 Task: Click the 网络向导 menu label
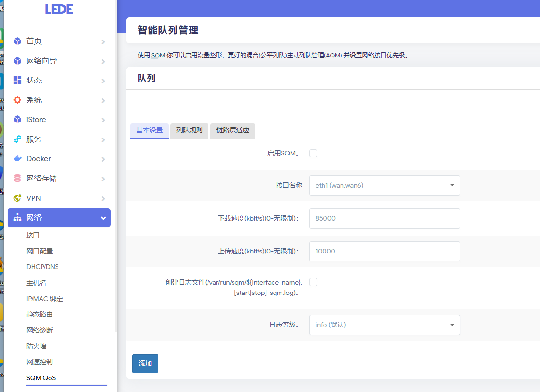(42, 61)
